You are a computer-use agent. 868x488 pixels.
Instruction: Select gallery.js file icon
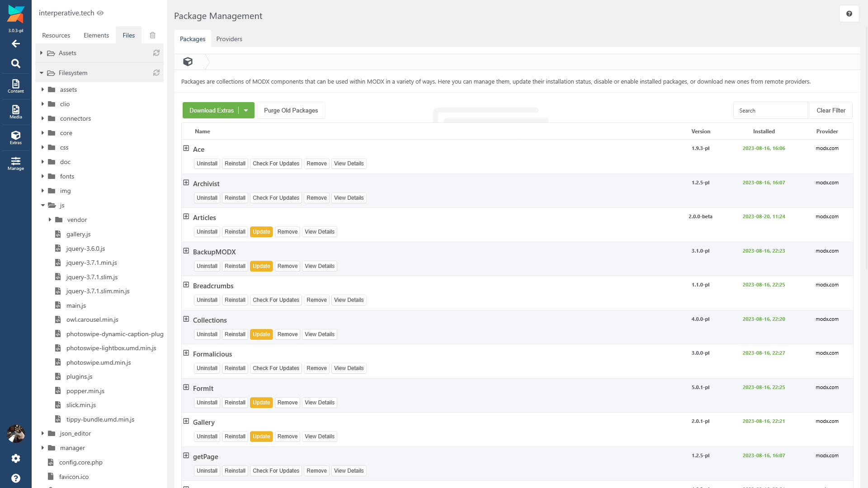58,234
